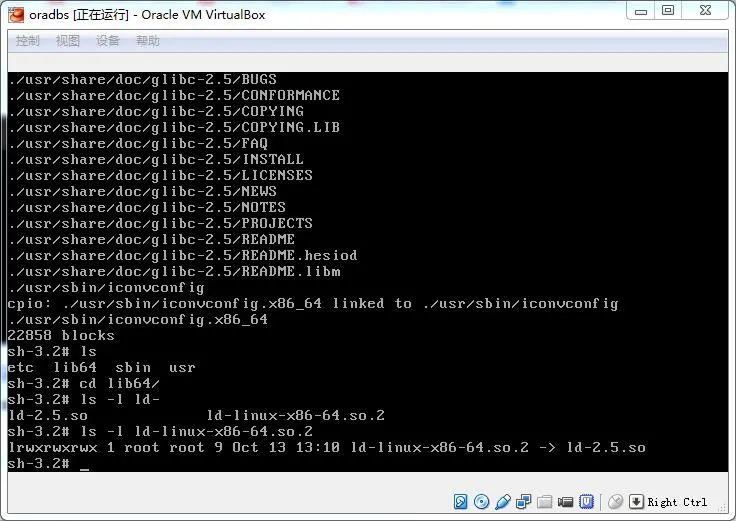Click the glibc-2.5/COPYING.LIB line
Viewport: 736px width, 521px height.
click(174, 127)
